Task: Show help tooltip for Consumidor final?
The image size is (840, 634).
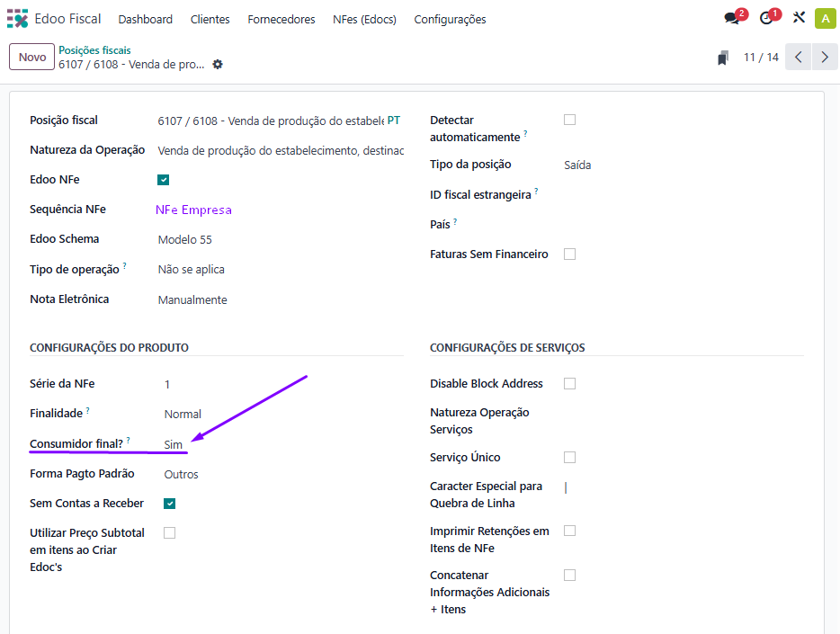Action: click(x=129, y=440)
